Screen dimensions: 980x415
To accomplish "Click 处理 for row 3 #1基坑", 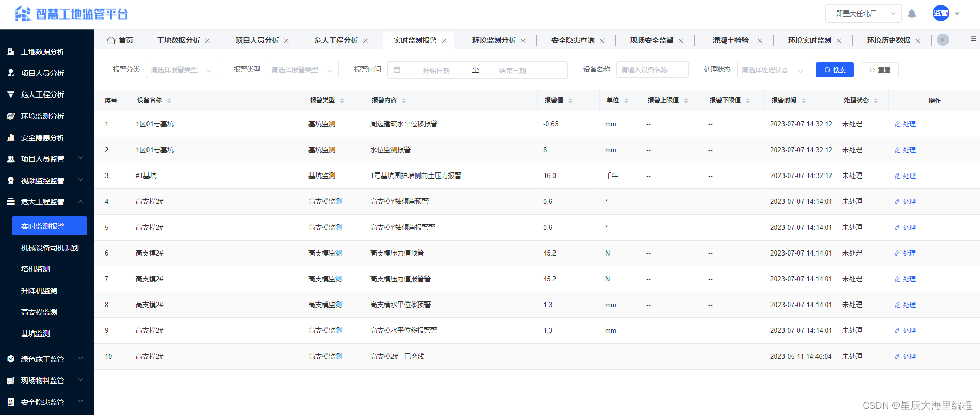I will pyautogui.click(x=905, y=176).
